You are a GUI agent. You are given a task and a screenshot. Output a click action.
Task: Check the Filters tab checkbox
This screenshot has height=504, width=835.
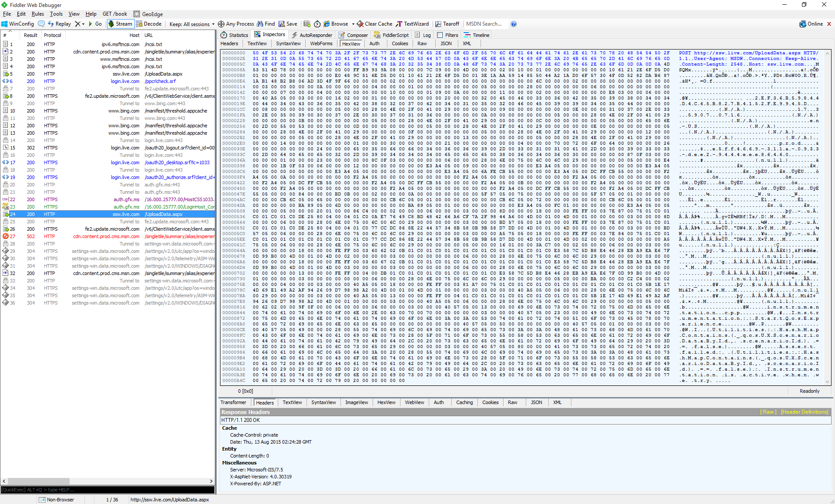point(440,35)
